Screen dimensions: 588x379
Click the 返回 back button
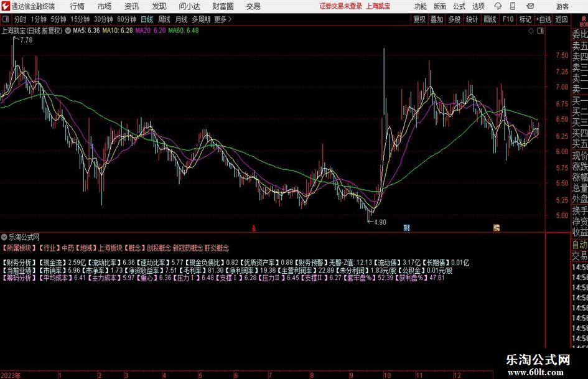(x=562, y=19)
